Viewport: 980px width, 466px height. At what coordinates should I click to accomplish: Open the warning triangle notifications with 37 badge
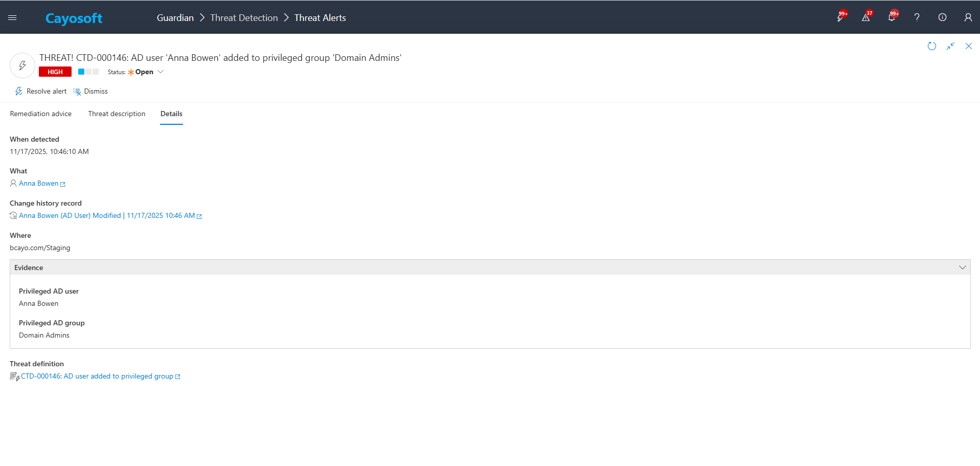(865, 17)
